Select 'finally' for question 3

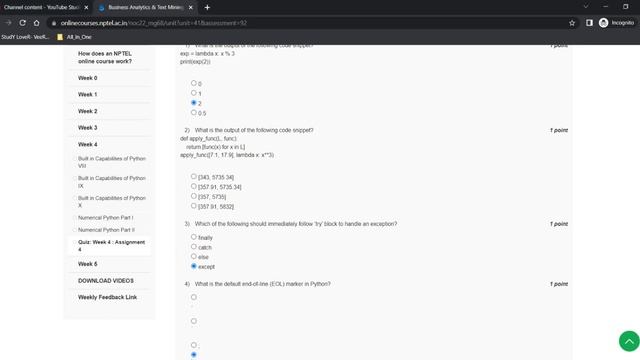pos(193,237)
